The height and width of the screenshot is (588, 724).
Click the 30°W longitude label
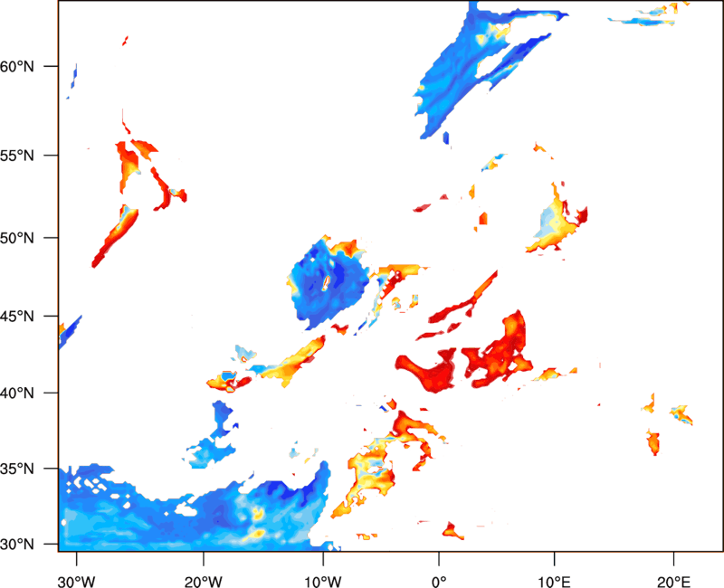[x=76, y=582]
